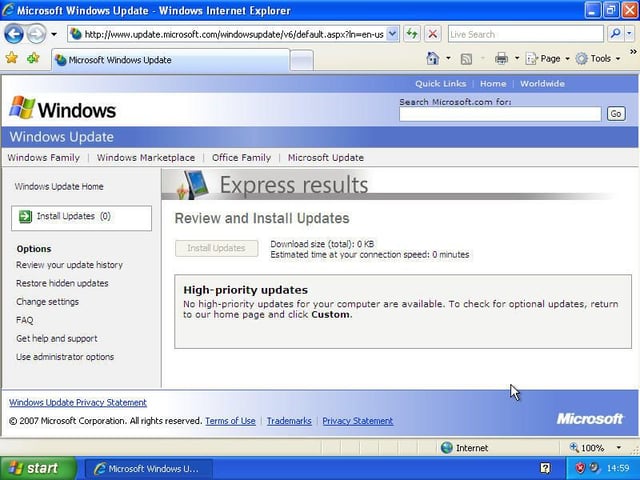
Task: Open the search provider options dropdown
Action: pos(629,34)
